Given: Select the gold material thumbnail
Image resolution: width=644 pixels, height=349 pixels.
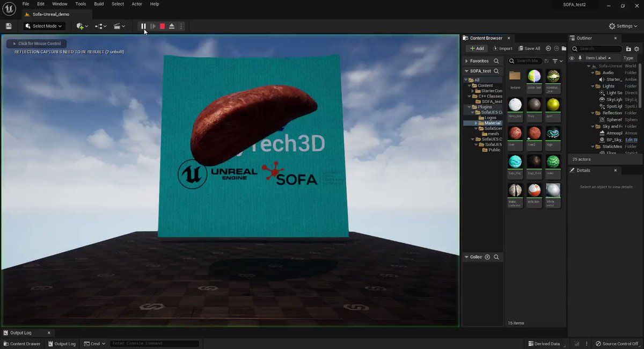Looking at the screenshot, I should (x=553, y=104).
